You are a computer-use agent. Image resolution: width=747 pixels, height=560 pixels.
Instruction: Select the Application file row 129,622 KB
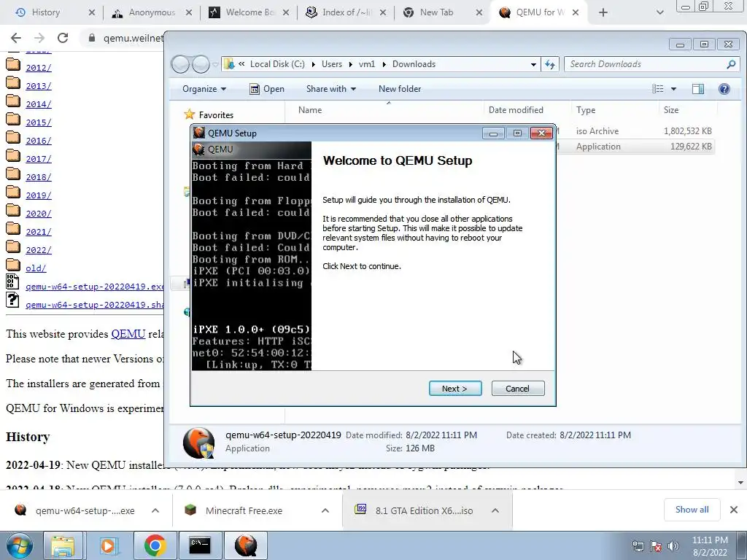[x=635, y=147]
